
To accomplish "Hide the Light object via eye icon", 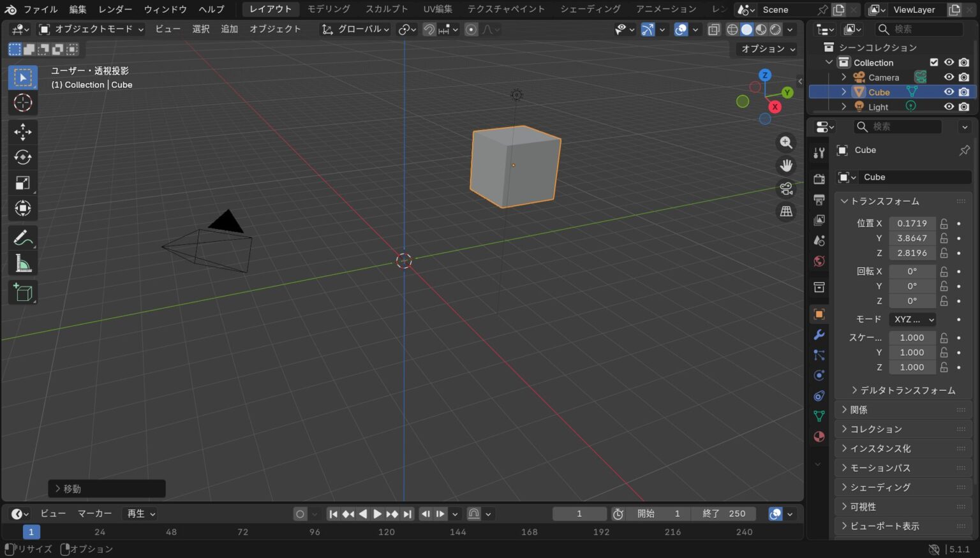I will (x=949, y=106).
